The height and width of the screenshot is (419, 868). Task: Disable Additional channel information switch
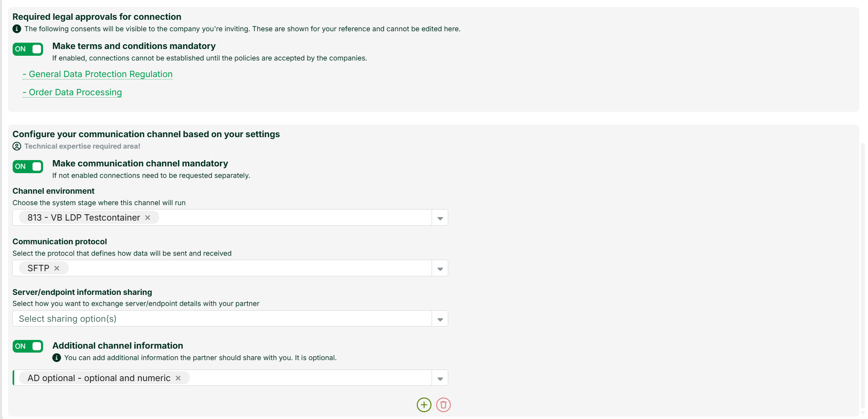coord(28,346)
